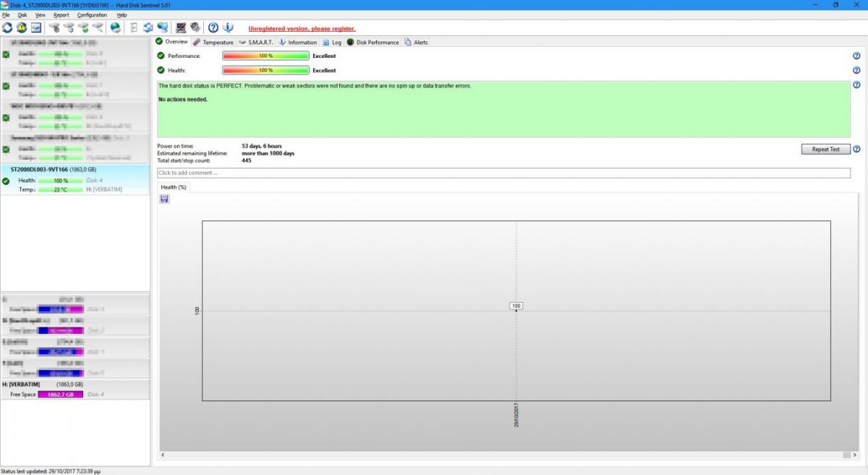The height and width of the screenshot is (475, 868).
Task: Open the Configuration menu
Action: tap(92, 14)
